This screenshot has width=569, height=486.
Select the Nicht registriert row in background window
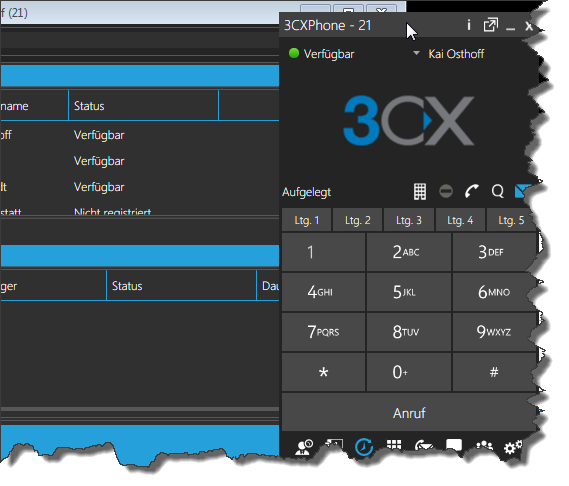(x=112, y=211)
